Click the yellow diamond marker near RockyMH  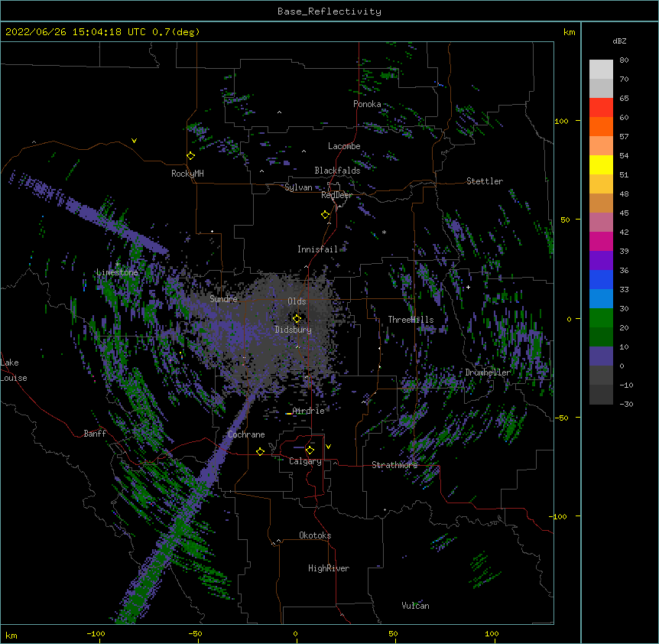pyautogui.click(x=191, y=156)
